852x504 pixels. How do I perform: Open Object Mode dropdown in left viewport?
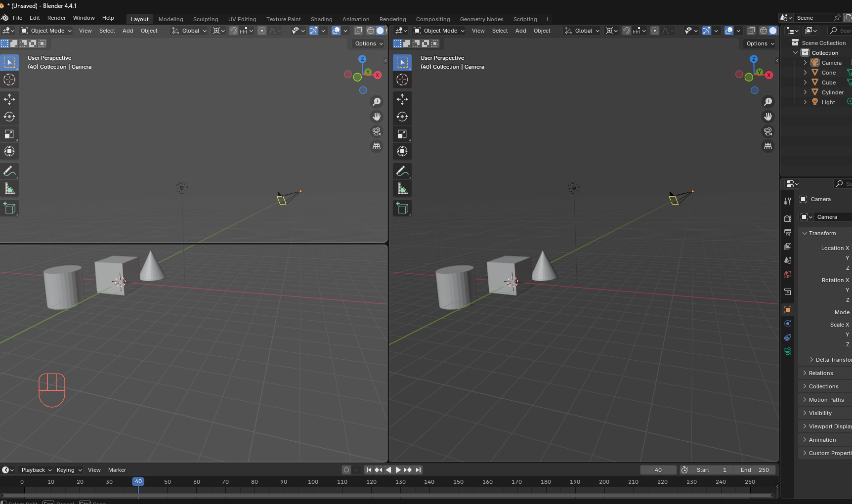[x=46, y=31]
